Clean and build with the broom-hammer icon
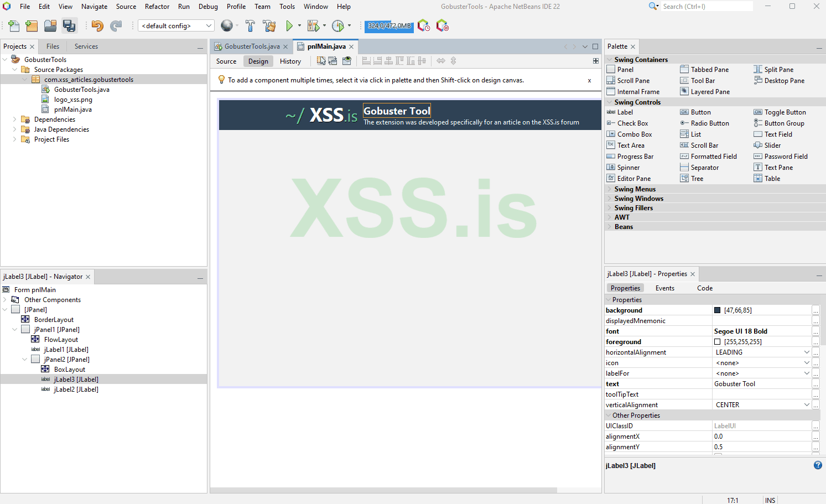Image resolution: width=826 pixels, height=504 pixels. click(269, 26)
